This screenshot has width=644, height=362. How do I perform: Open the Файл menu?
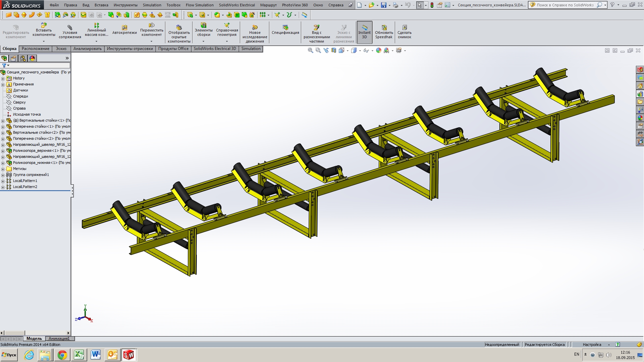tap(54, 5)
